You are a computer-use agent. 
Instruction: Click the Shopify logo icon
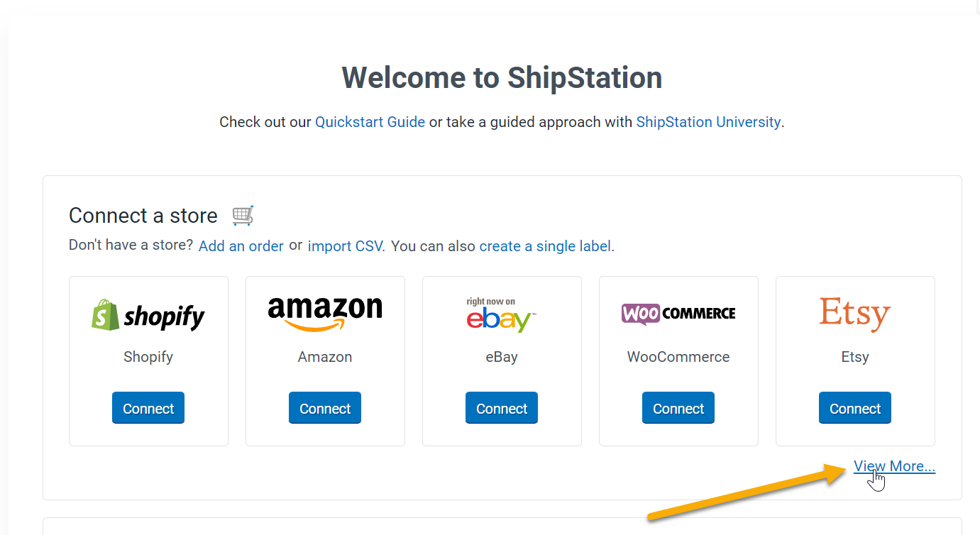(x=148, y=314)
